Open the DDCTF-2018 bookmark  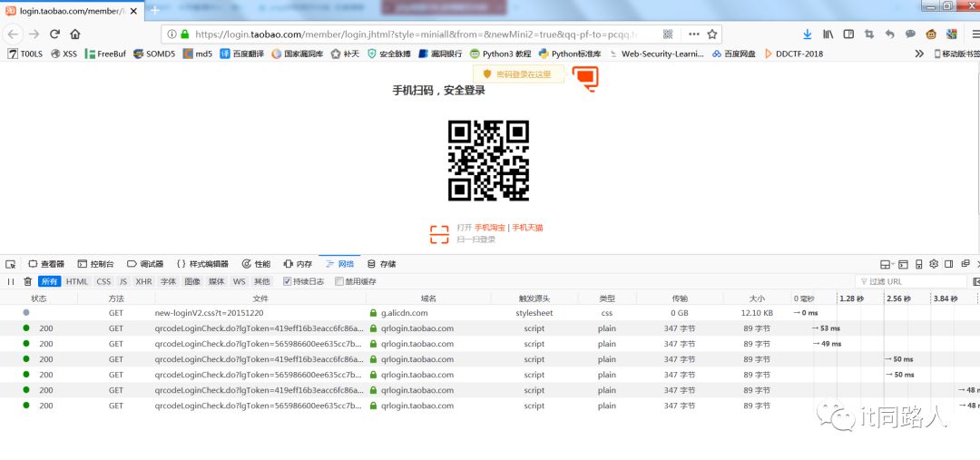click(x=794, y=54)
